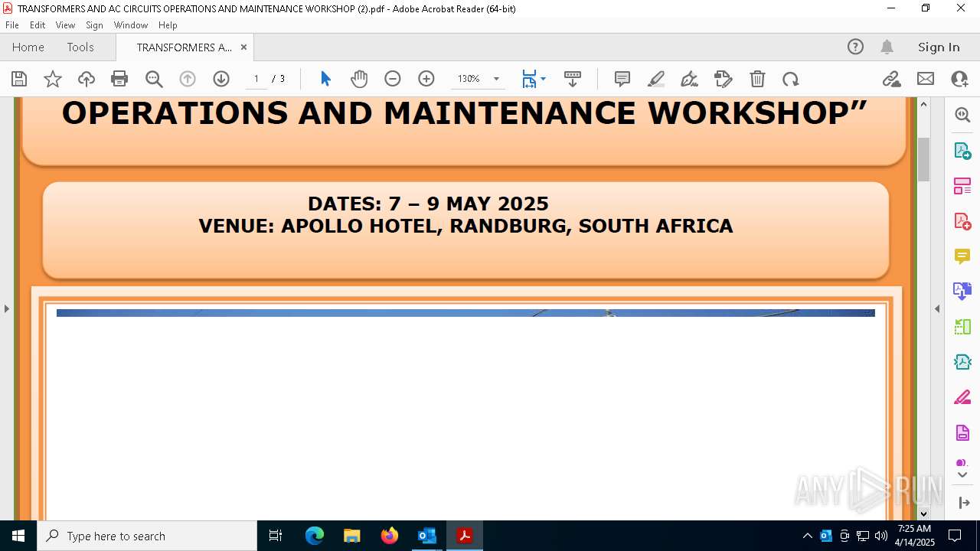Open Fill & Sign pink pen tool
Image resolution: width=980 pixels, height=551 pixels.
point(962,397)
